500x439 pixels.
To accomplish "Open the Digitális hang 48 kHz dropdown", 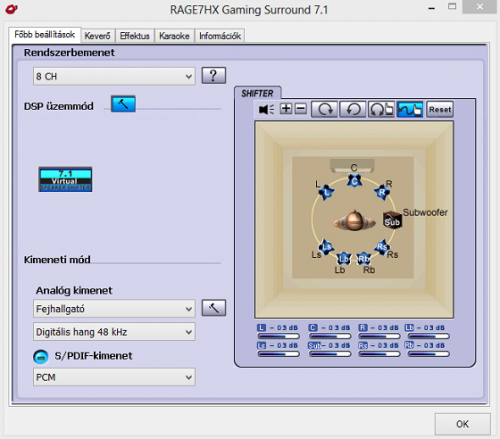I will pyautogui.click(x=114, y=332).
